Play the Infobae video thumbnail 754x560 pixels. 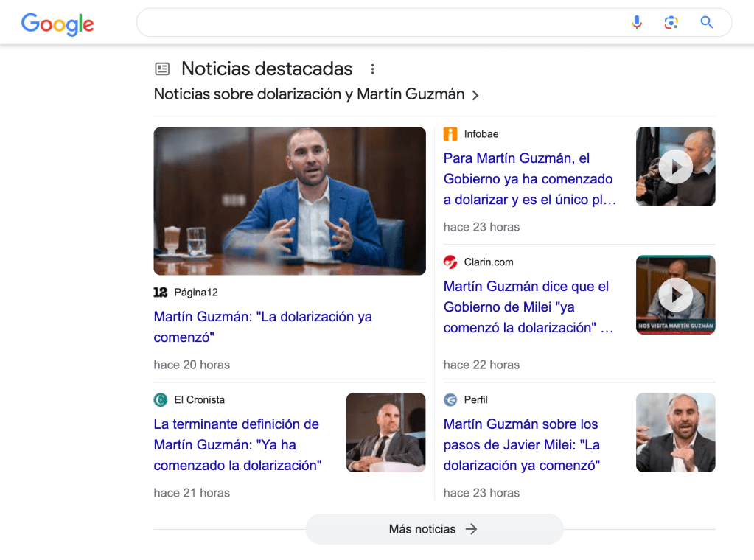coord(675,167)
